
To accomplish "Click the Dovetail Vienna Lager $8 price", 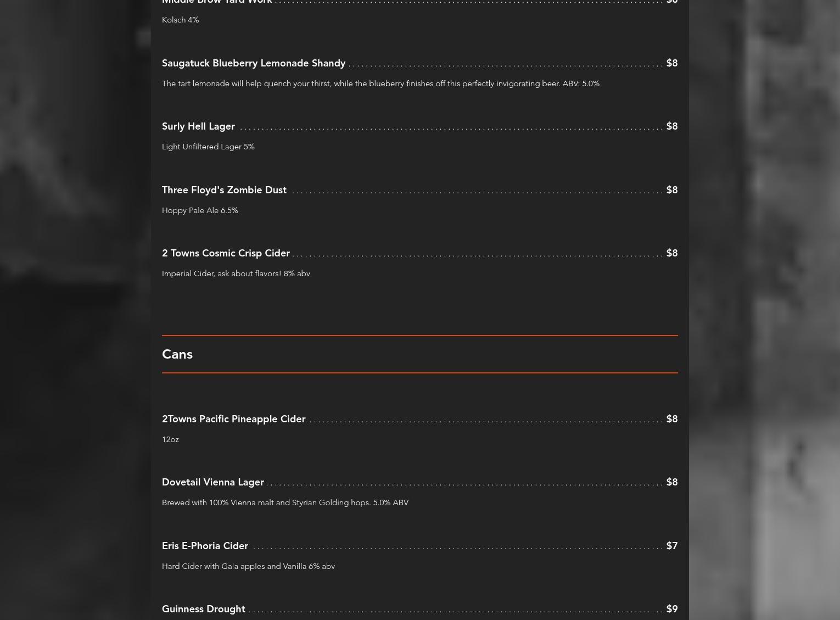I will (671, 482).
